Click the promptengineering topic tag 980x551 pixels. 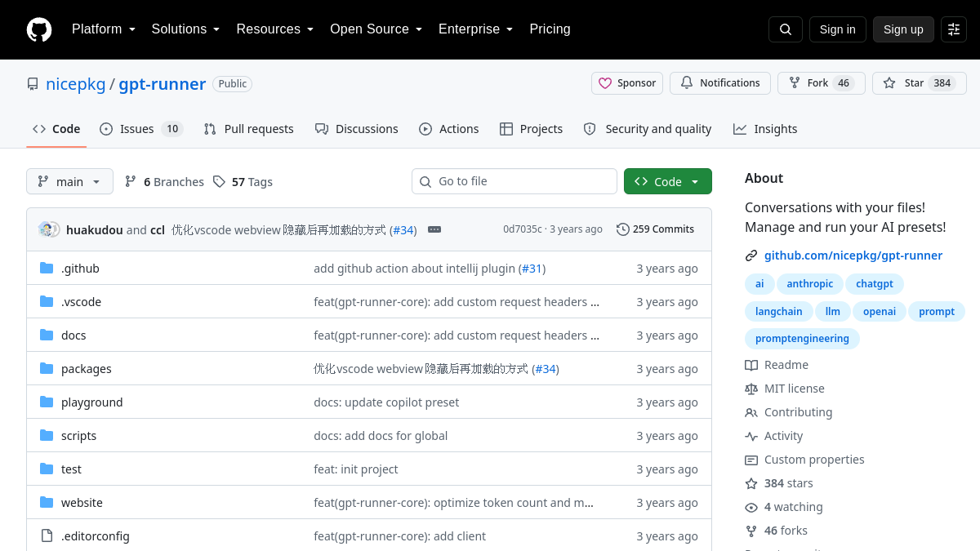[802, 339]
